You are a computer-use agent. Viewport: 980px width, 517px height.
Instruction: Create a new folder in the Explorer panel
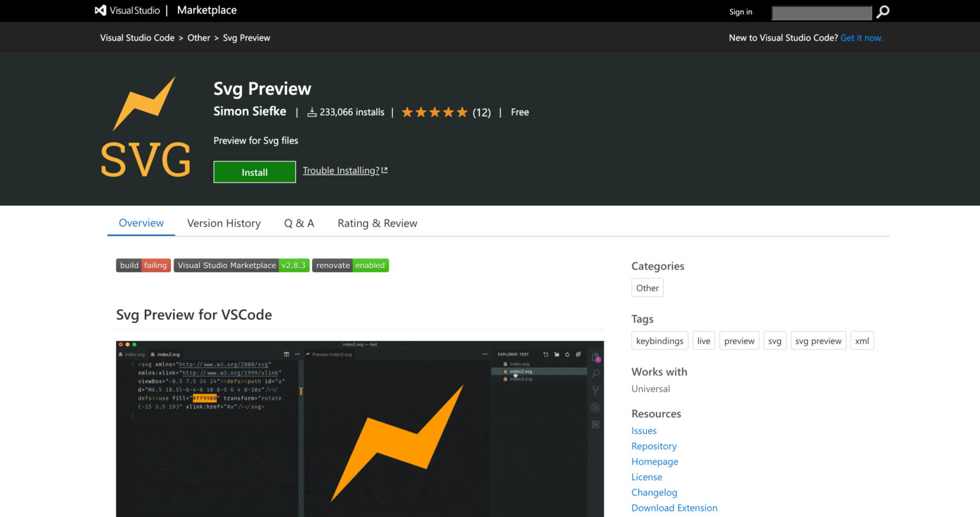pos(557,354)
